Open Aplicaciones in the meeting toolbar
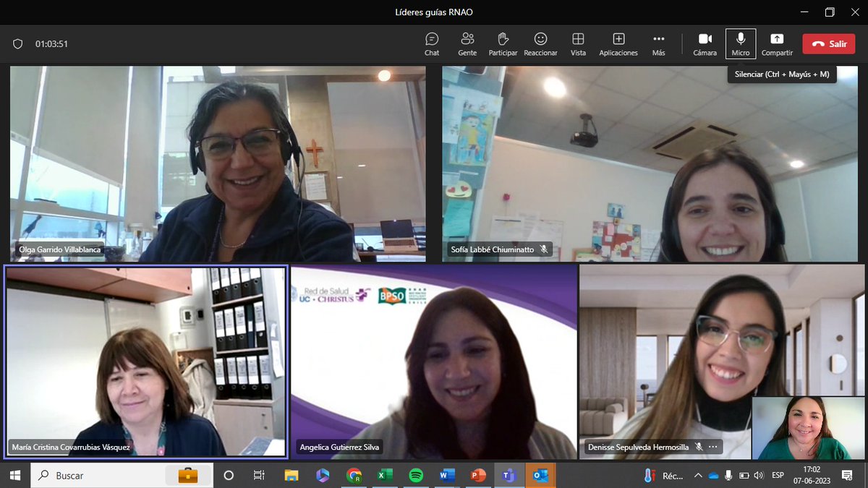The image size is (868, 488). (618, 43)
